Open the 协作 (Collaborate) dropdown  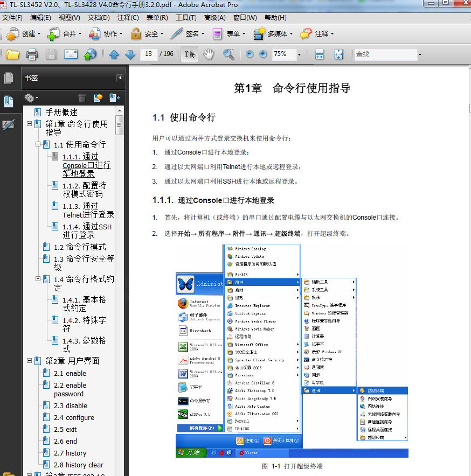coord(106,34)
